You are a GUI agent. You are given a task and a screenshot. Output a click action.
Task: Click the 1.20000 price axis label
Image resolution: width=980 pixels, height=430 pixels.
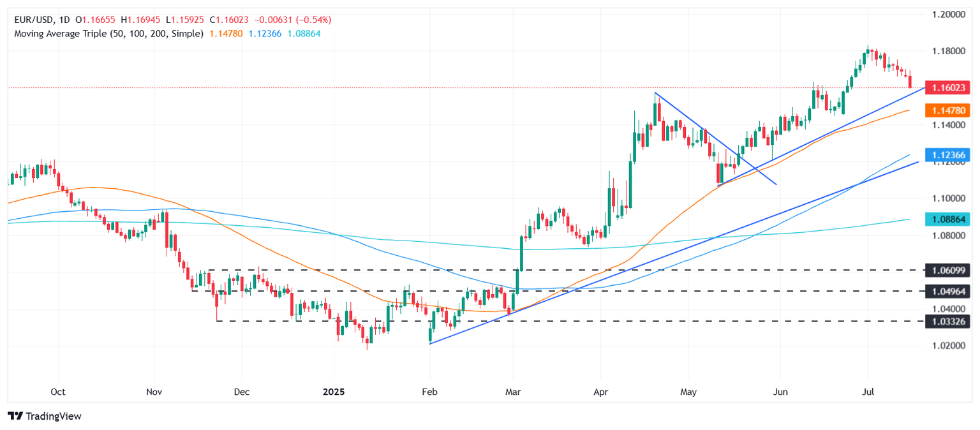click(x=949, y=14)
